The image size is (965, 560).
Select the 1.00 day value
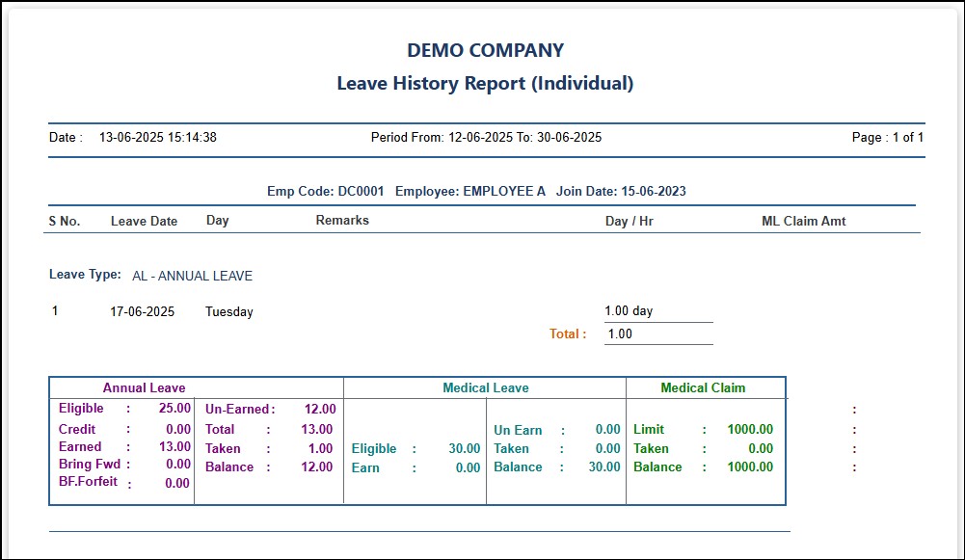pos(629,311)
